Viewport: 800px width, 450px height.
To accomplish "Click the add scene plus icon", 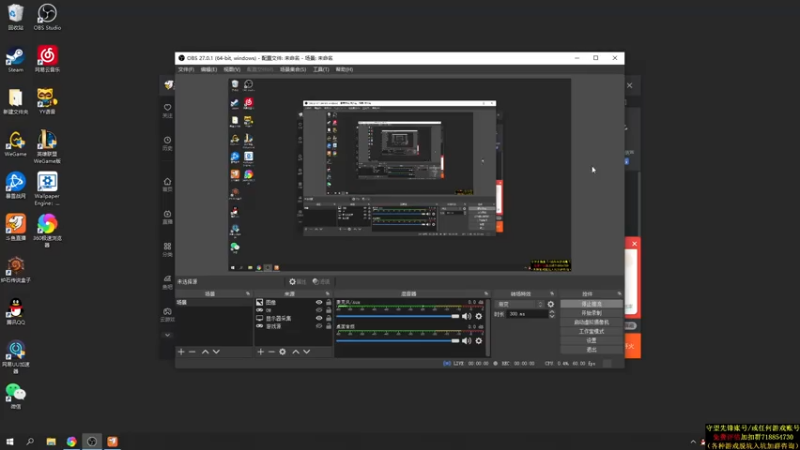I will tap(181, 352).
